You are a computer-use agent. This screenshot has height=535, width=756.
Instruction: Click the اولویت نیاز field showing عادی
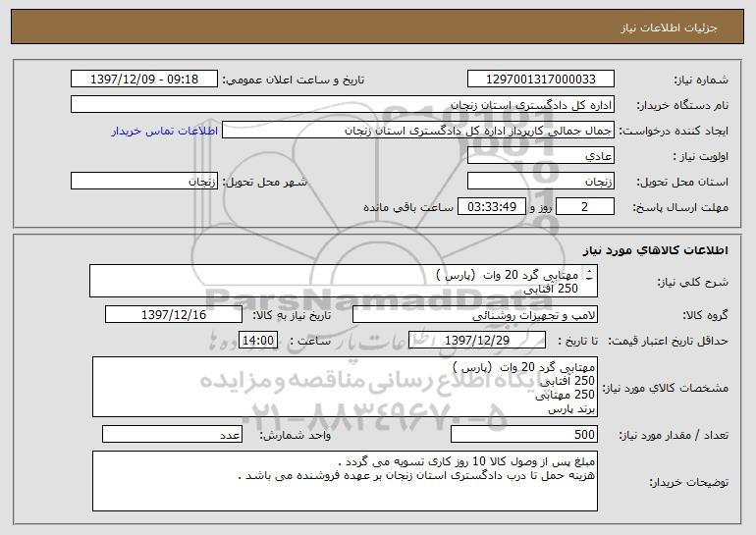tap(540, 156)
